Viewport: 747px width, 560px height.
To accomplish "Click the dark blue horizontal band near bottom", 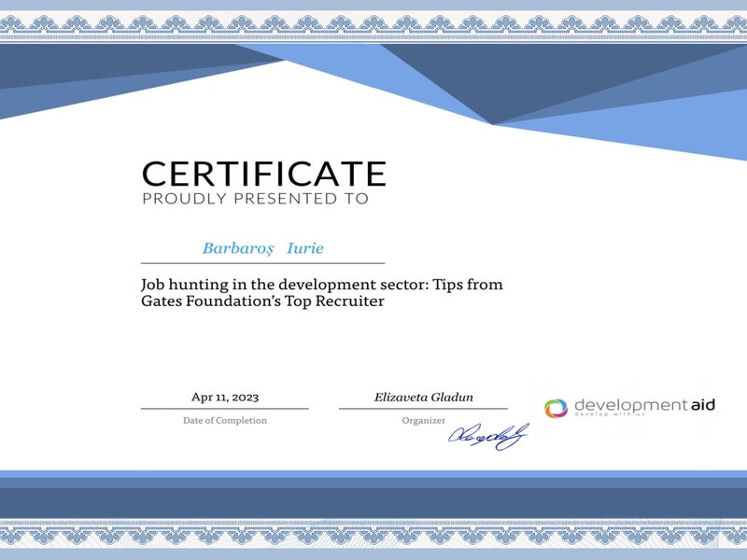I will tap(373, 501).
